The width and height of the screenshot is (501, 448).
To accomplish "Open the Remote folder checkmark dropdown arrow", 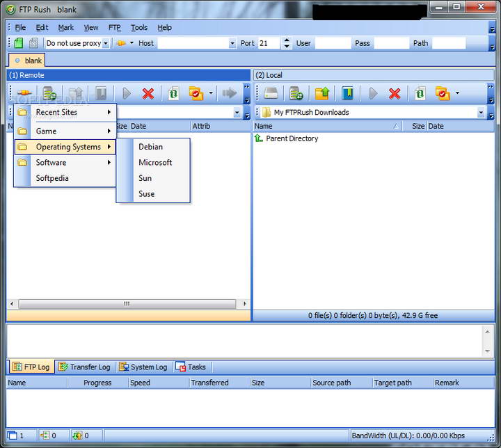I will coord(211,93).
